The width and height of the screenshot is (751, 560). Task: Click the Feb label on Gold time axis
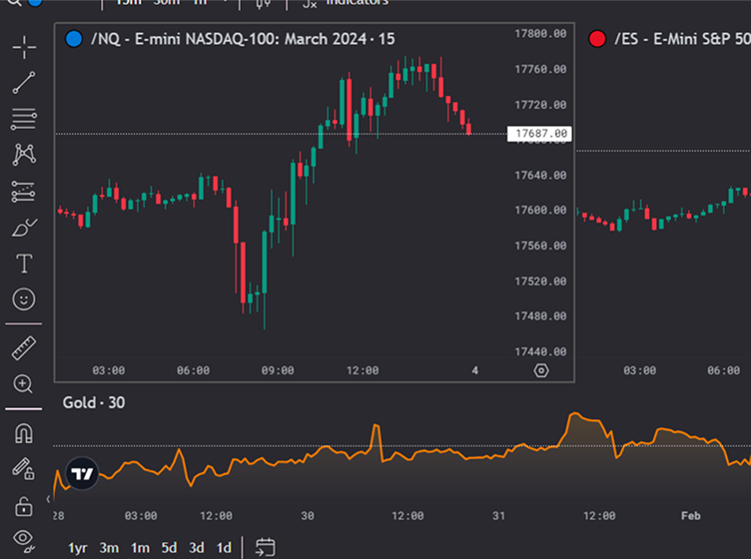click(x=691, y=515)
